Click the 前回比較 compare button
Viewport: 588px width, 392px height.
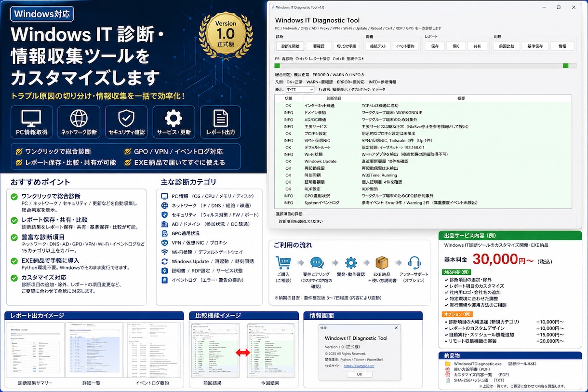point(507,46)
